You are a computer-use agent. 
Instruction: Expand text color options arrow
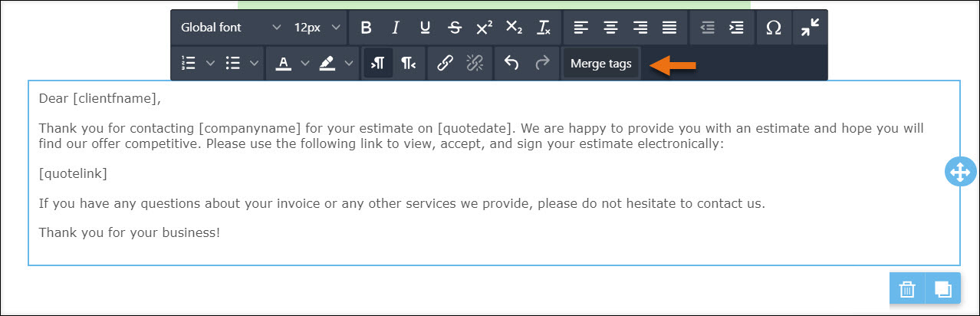(304, 64)
